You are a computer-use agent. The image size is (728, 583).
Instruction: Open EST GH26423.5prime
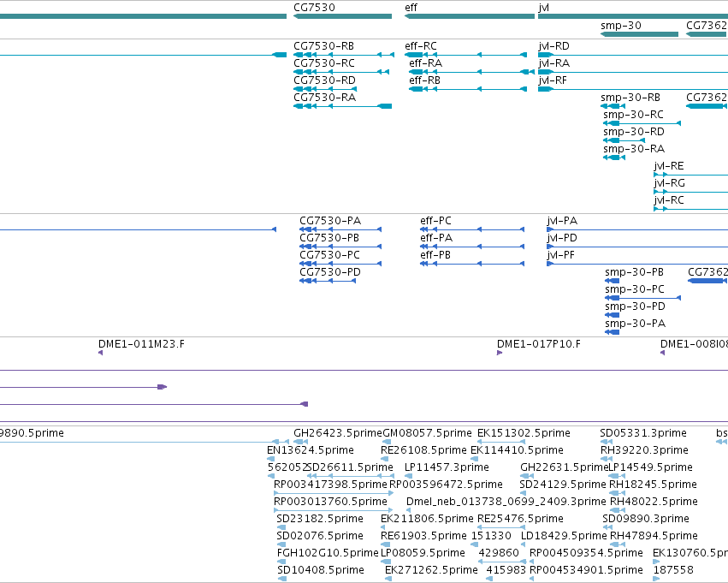click(x=338, y=433)
